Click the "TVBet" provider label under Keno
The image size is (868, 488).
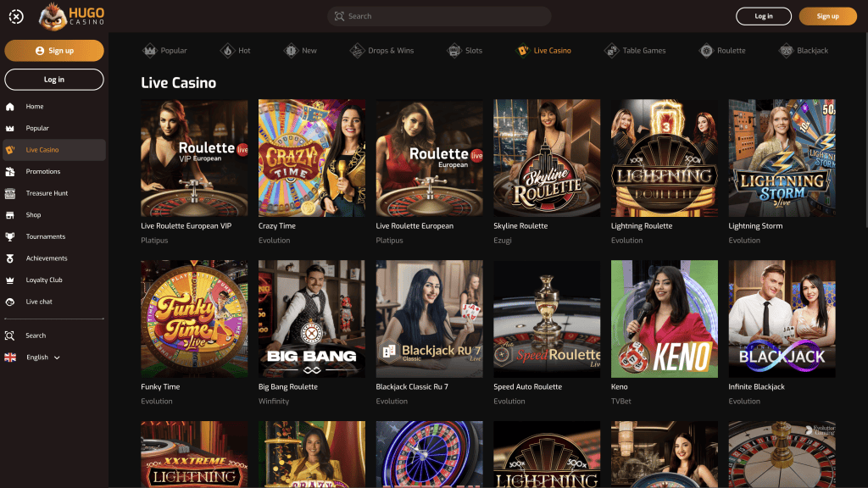621,401
